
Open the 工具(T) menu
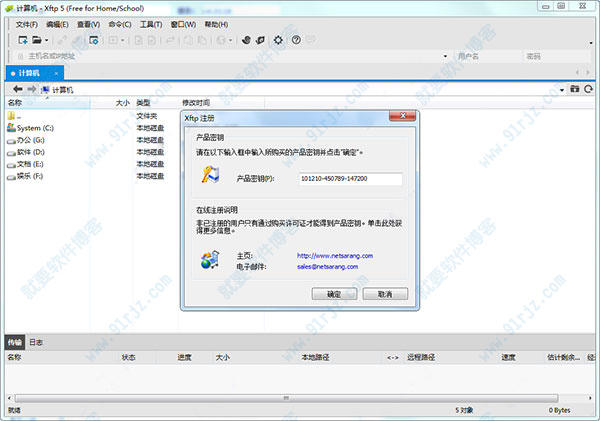click(151, 23)
